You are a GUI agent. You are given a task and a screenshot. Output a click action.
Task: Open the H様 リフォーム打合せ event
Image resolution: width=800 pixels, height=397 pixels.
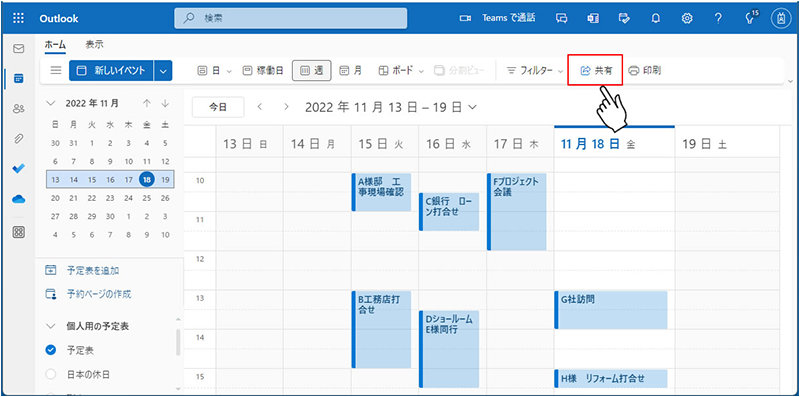pyautogui.click(x=611, y=378)
